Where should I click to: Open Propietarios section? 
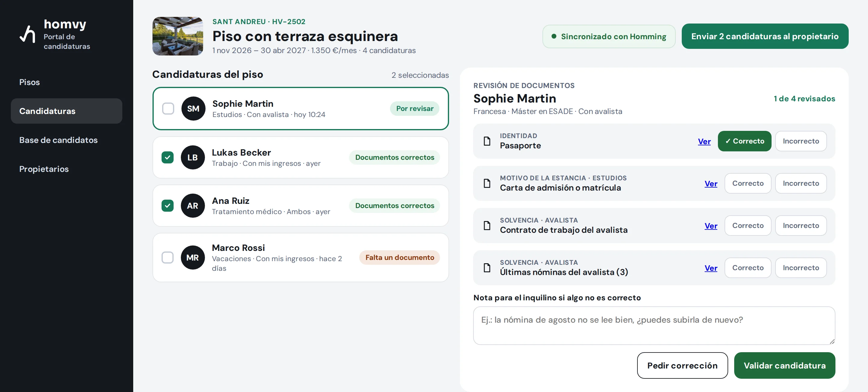(x=66, y=169)
